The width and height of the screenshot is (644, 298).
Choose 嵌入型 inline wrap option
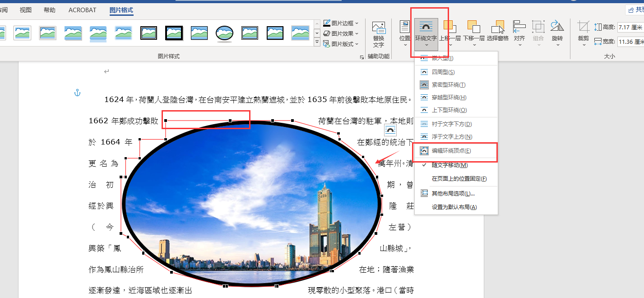(456, 58)
